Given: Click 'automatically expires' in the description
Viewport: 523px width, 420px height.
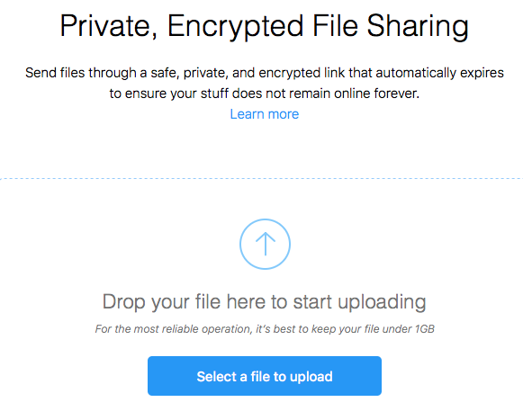Looking at the screenshot, I should [x=439, y=73].
